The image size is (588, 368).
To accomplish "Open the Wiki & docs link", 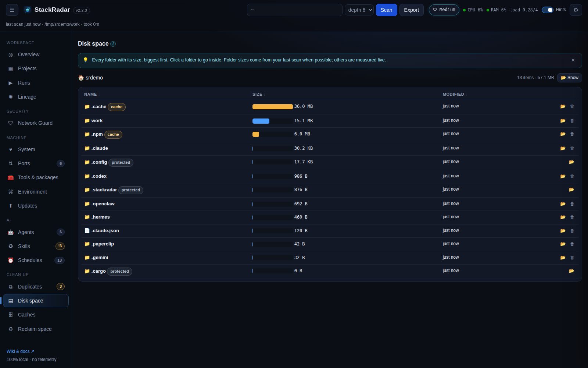I will coord(20,351).
